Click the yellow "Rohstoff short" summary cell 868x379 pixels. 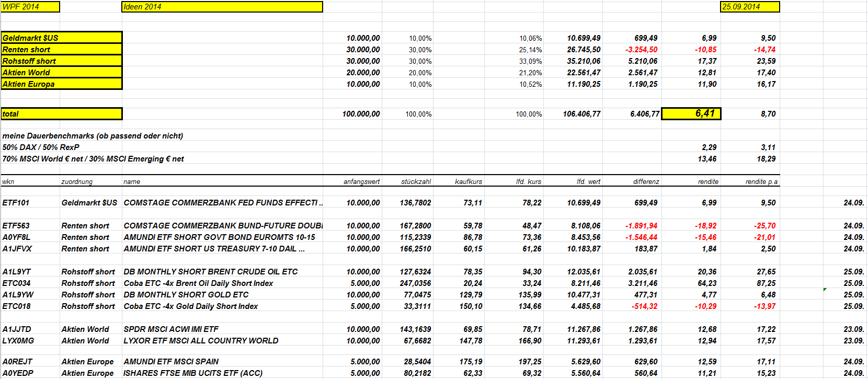(x=61, y=61)
